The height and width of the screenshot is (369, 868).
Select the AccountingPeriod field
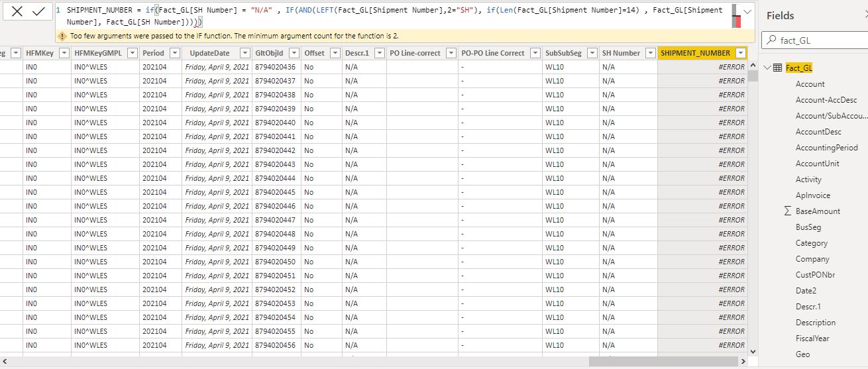point(827,148)
